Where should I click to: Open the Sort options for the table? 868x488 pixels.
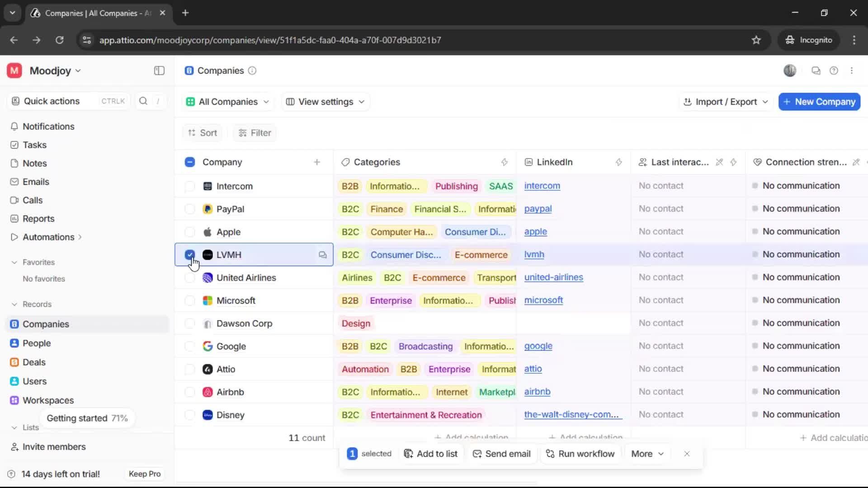point(202,132)
